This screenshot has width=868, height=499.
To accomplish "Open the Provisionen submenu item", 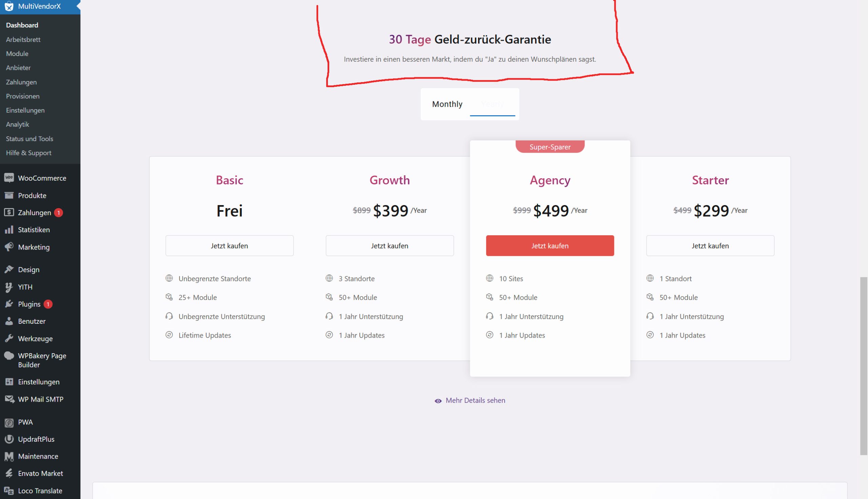I will (x=23, y=96).
